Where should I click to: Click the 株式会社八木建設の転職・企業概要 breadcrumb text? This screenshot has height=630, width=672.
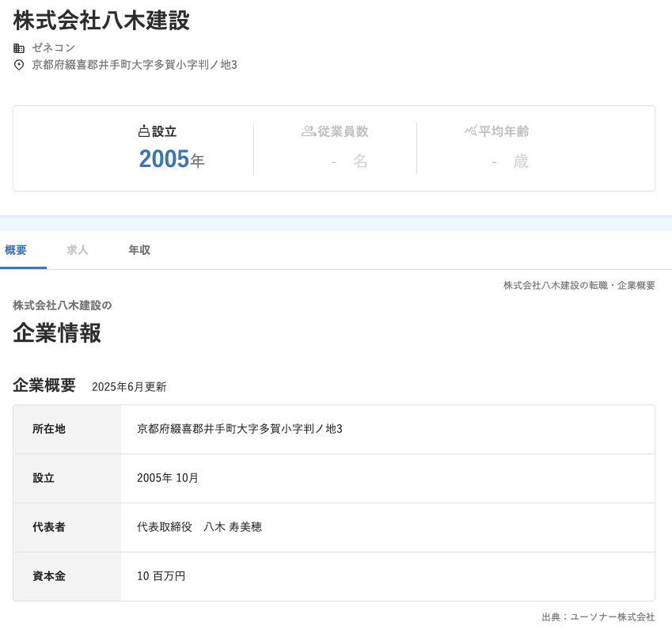coord(579,286)
